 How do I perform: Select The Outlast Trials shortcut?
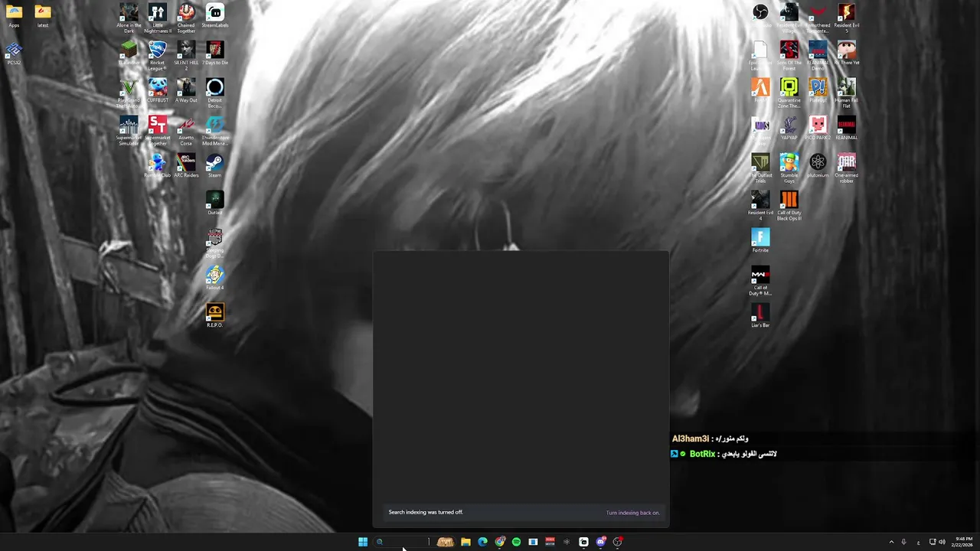click(760, 168)
